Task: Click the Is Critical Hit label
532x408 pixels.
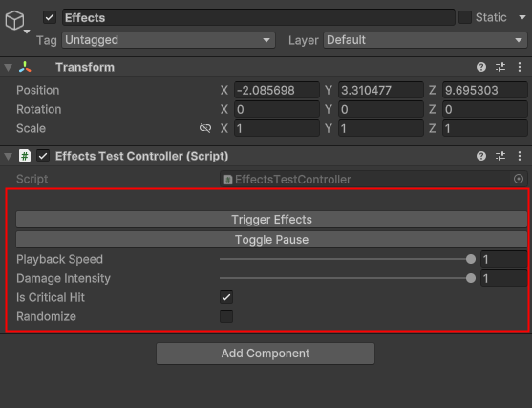Action: coord(51,297)
